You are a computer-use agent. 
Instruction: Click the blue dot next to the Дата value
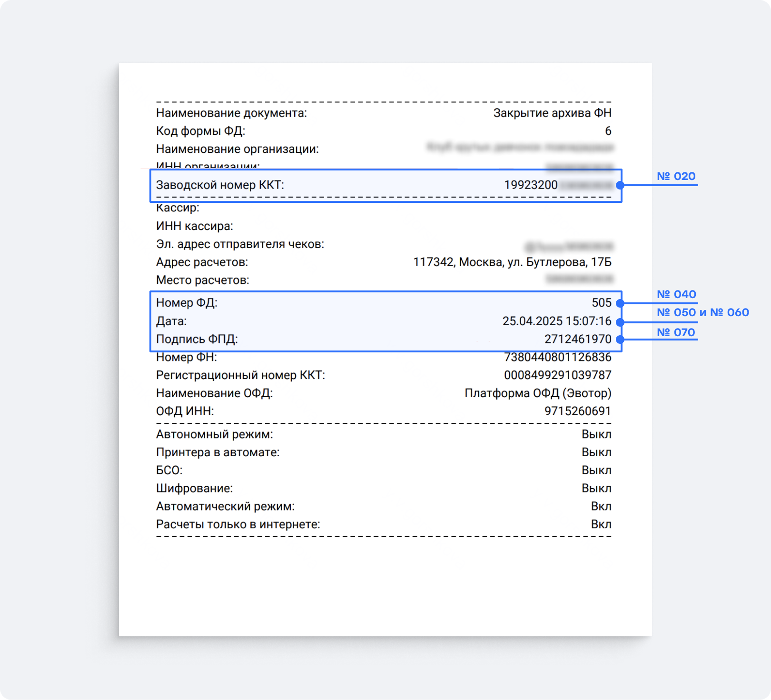tap(620, 322)
